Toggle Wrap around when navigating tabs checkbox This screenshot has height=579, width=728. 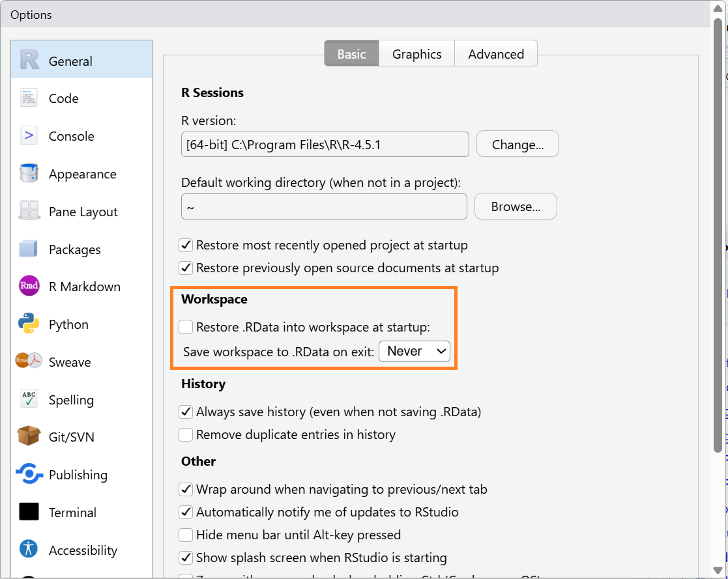(x=186, y=489)
